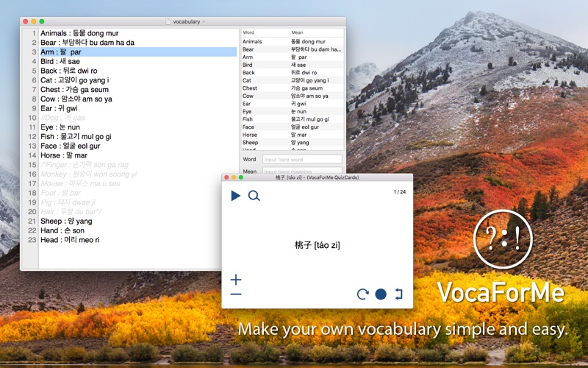This screenshot has width=588, height=368.
Task: Click the VocaForMe circular logo
Action: click(503, 239)
